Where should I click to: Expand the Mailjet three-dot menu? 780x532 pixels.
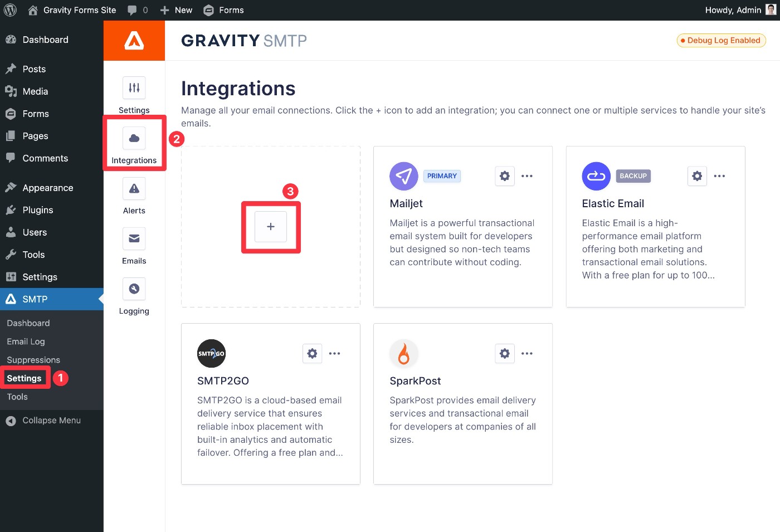point(527,176)
